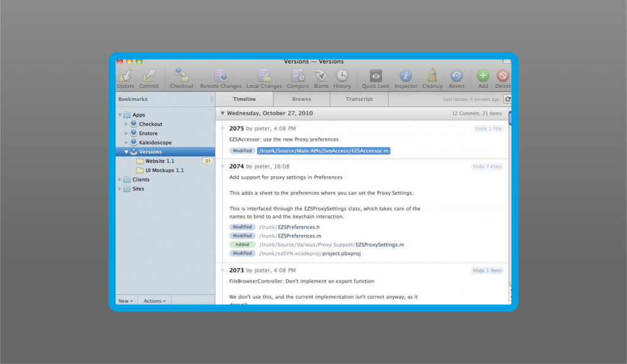This screenshot has height=364, width=627.
Task: Refresh using the Last Update reload button
Action: 508,99
